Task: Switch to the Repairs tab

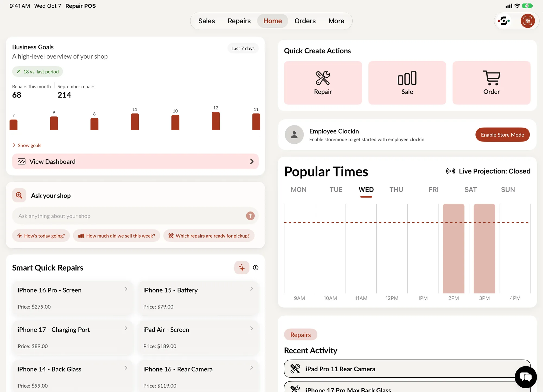Action: 239,21
